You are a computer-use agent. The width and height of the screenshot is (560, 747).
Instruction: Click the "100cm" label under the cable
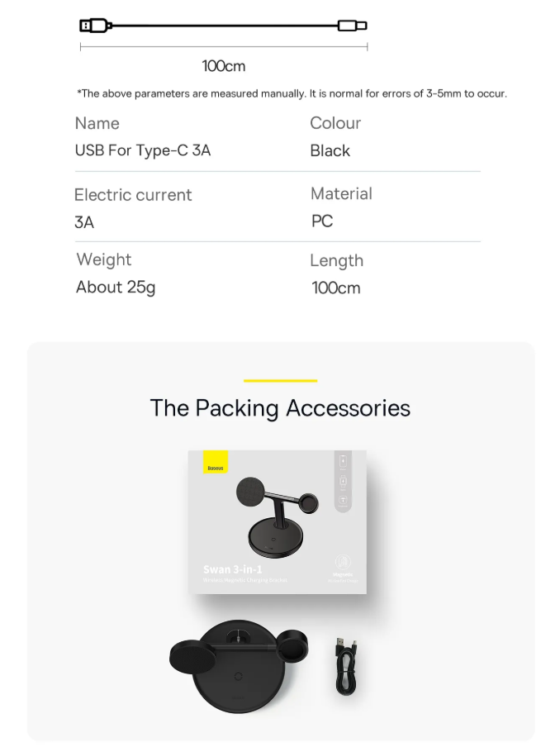[224, 66]
